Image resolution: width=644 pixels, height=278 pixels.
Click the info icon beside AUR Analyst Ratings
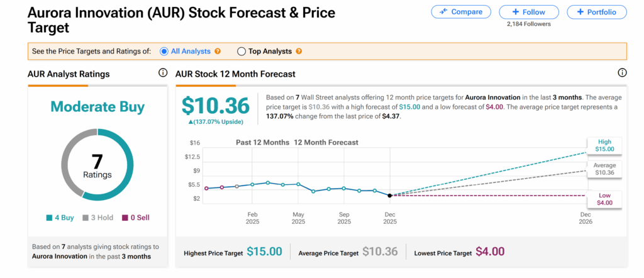(x=163, y=74)
